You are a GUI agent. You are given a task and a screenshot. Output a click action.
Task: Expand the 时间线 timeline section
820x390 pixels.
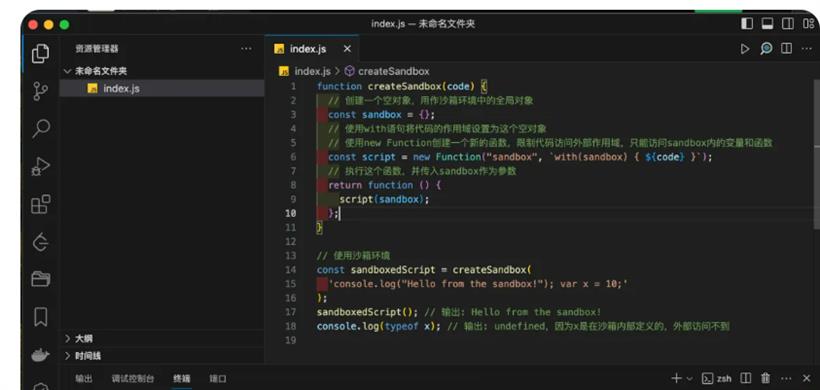162,355
